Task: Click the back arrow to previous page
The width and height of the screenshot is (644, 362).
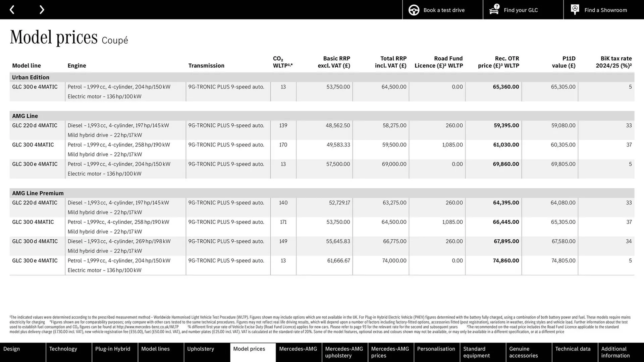Action: pyautogui.click(x=12, y=9)
